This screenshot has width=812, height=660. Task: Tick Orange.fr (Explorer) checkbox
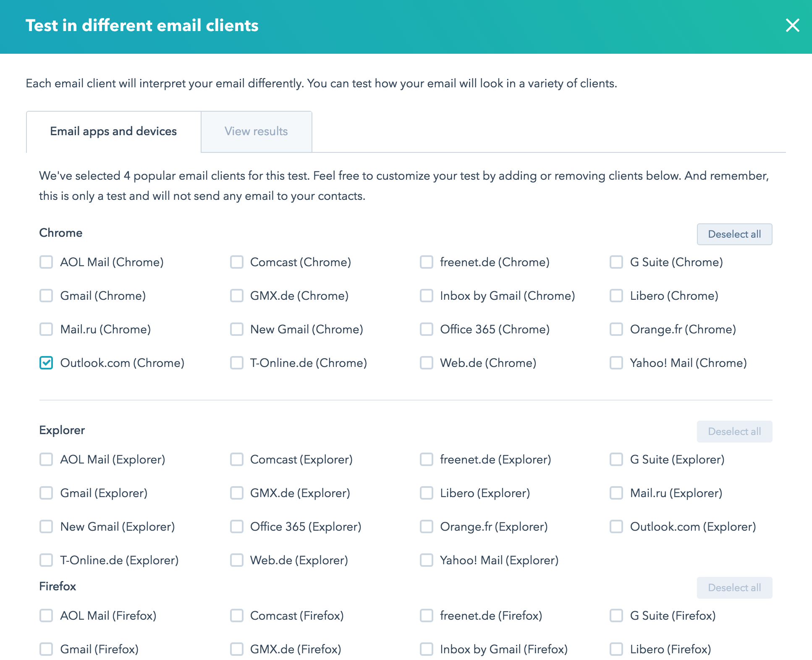(x=427, y=526)
